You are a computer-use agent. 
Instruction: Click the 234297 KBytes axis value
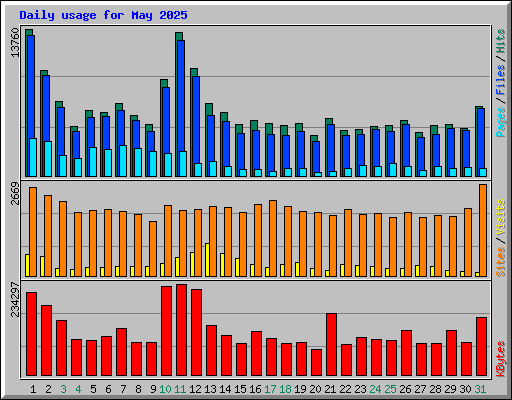[x=15, y=299]
